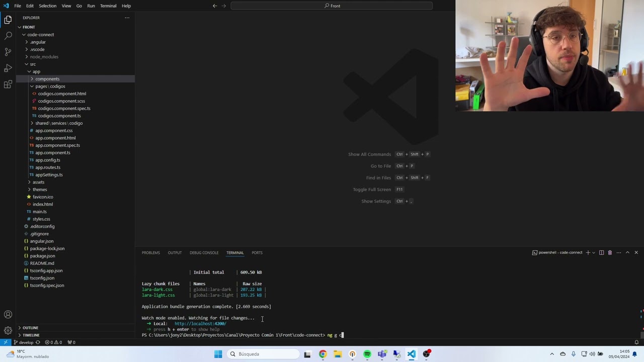644x362 pixels.
Task: Open codigos.component.html file
Action: tap(62, 94)
